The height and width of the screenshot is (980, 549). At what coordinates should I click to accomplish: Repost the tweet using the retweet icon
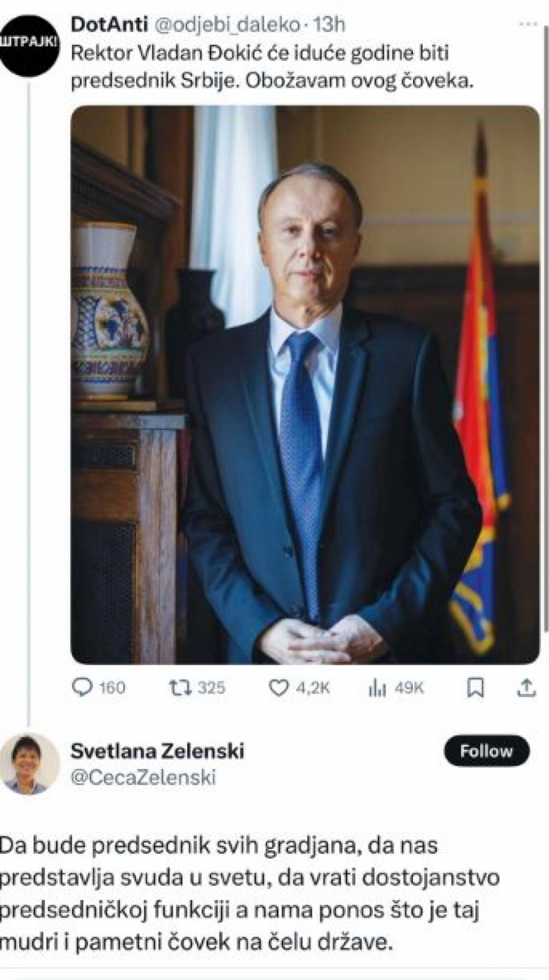tap(180, 688)
